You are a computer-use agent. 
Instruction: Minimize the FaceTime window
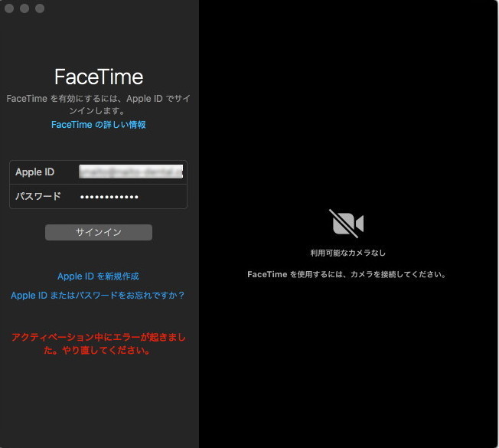pyautogui.click(x=24, y=8)
